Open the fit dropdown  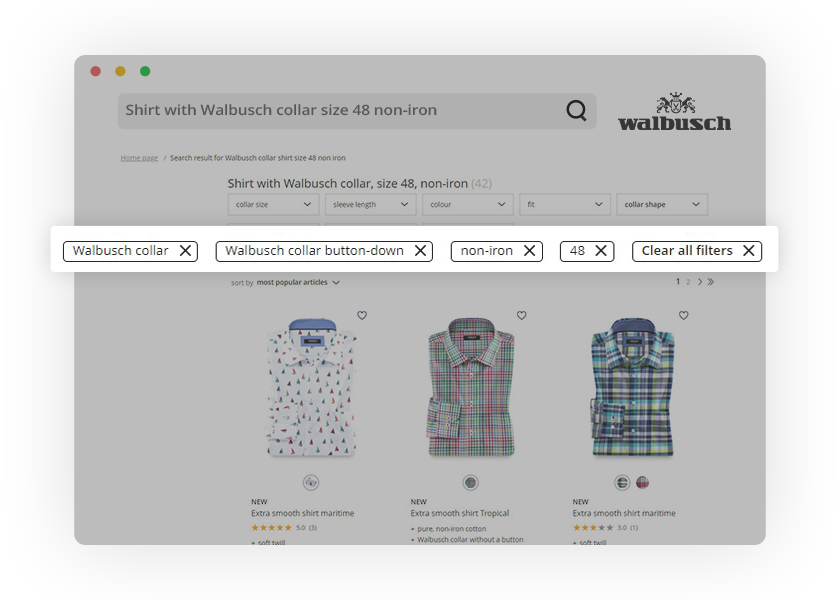[565, 205]
